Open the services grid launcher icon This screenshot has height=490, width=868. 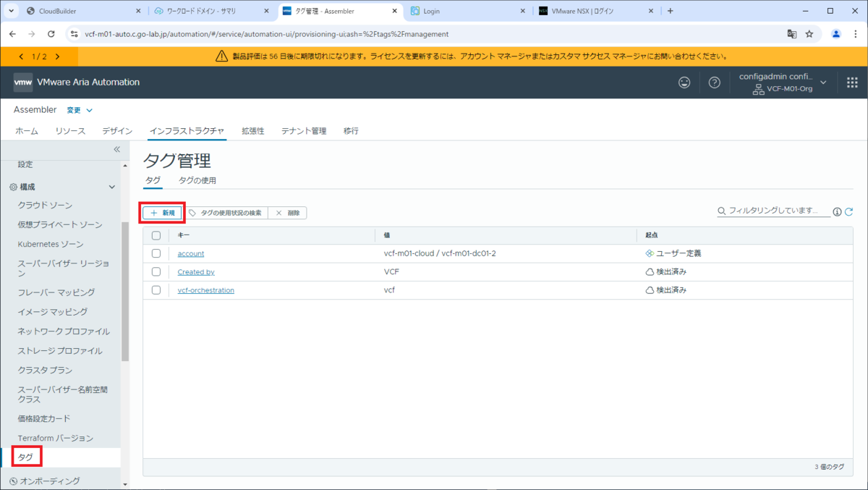coord(852,83)
